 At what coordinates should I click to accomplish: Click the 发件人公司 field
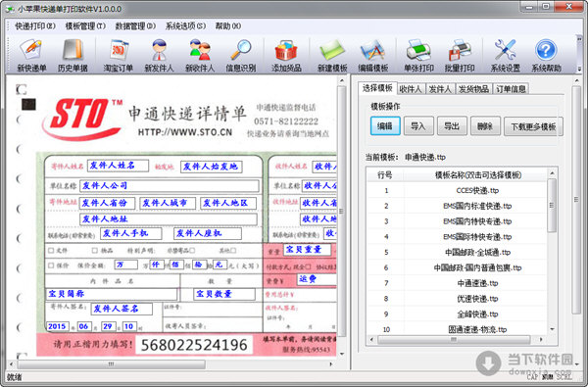coord(170,185)
